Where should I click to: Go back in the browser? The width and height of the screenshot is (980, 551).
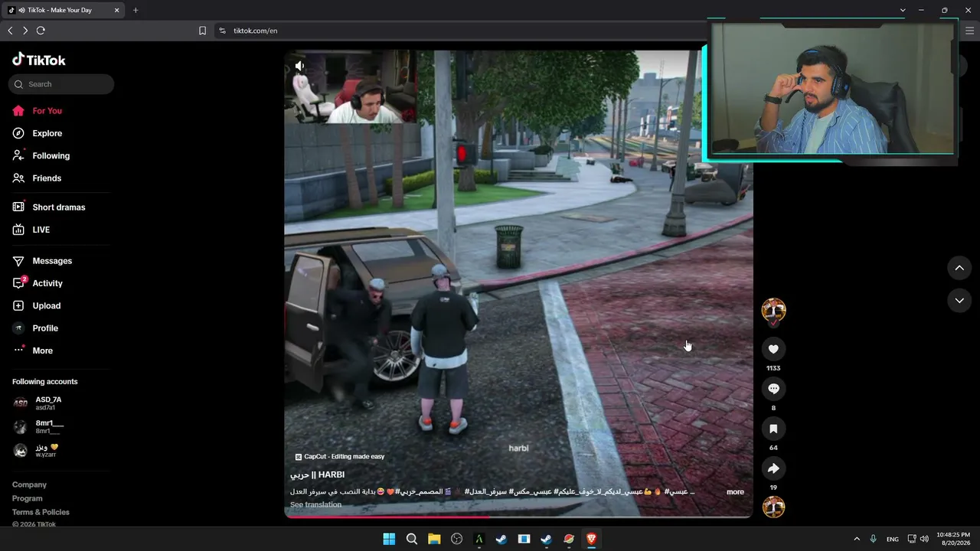pos(10,31)
